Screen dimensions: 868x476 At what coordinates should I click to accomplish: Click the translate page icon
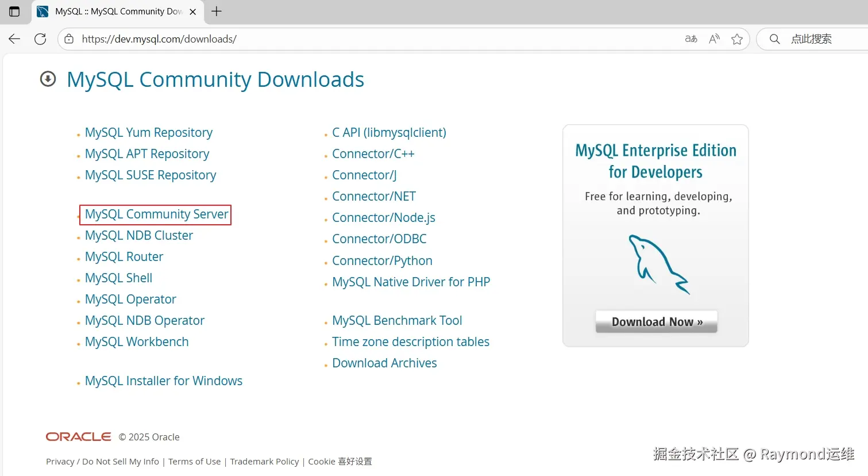pos(691,39)
